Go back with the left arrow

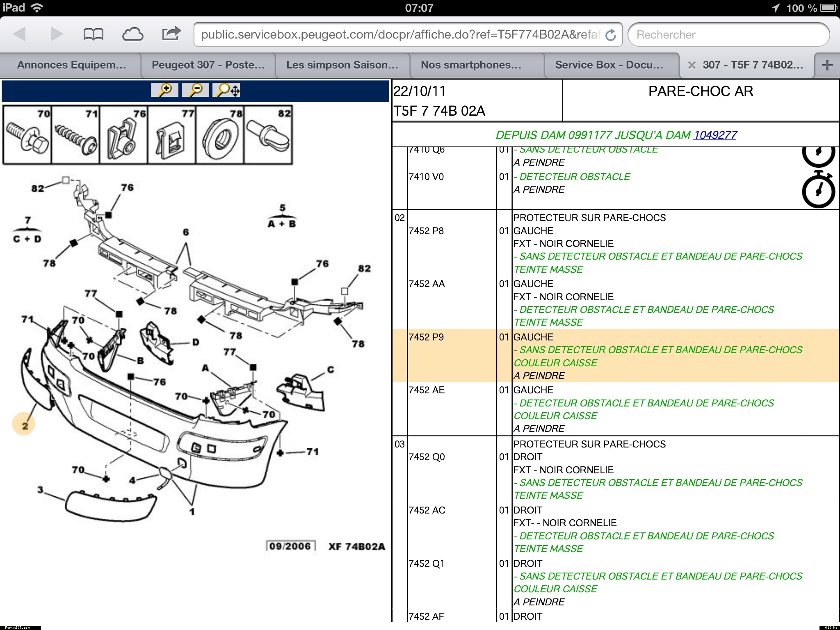pyautogui.click(x=20, y=34)
